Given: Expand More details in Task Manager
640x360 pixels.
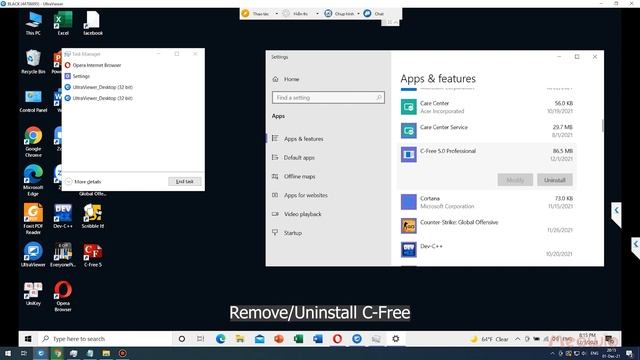Looking at the screenshot, I should tap(84, 182).
